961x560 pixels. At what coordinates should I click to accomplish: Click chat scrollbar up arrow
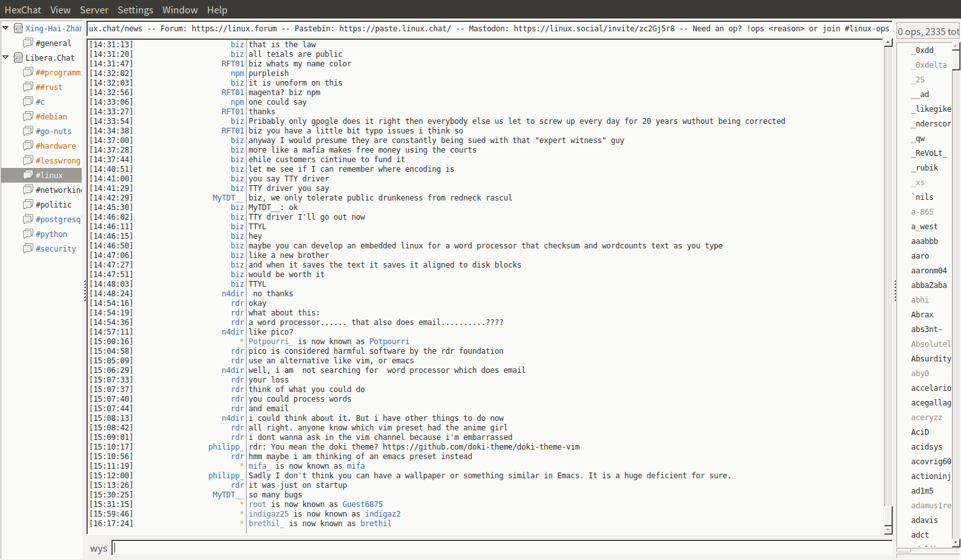888,42
